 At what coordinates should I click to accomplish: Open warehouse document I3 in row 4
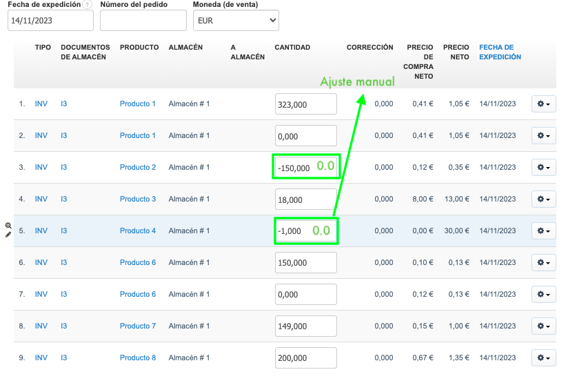tap(63, 199)
